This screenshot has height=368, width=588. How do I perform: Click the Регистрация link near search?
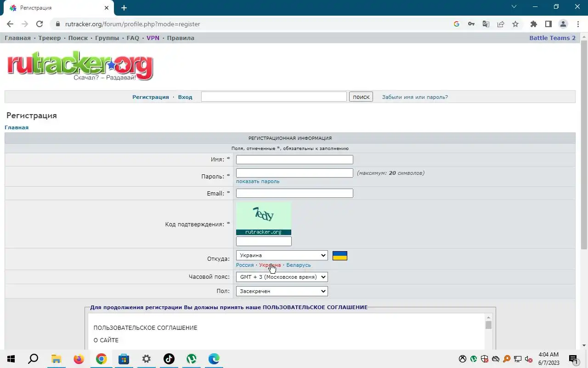151,97
